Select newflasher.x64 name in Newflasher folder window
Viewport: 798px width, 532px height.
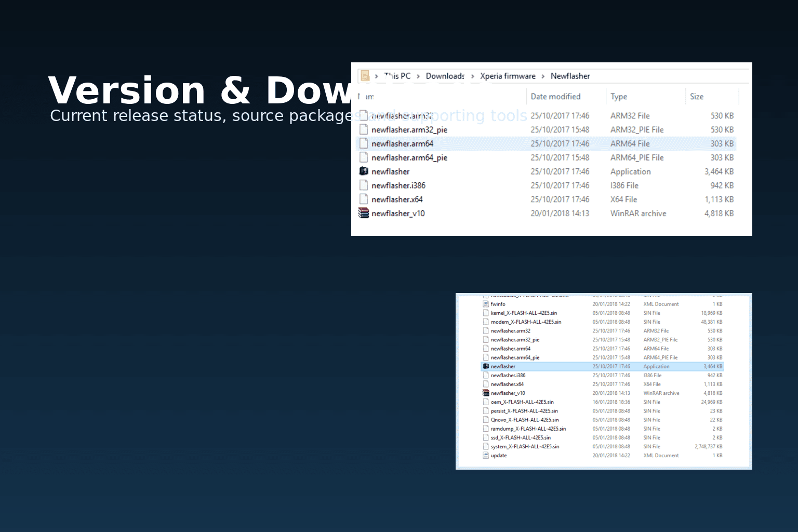point(397,199)
